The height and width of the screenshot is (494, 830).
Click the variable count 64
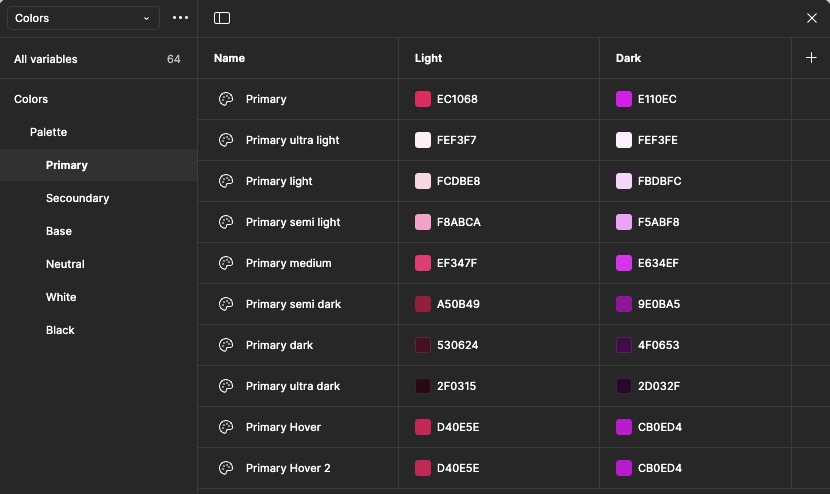[174, 59]
